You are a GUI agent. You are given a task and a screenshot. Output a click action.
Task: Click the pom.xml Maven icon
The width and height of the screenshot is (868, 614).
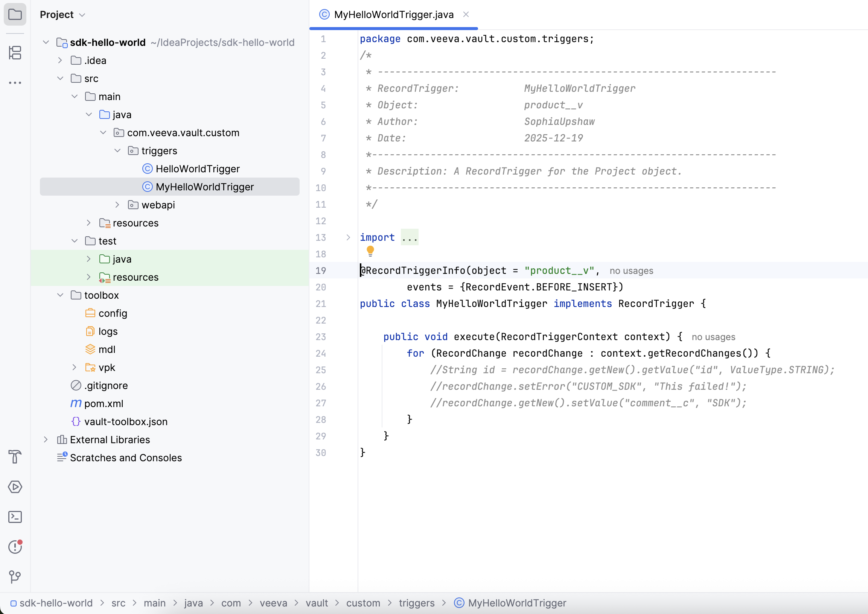click(76, 403)
